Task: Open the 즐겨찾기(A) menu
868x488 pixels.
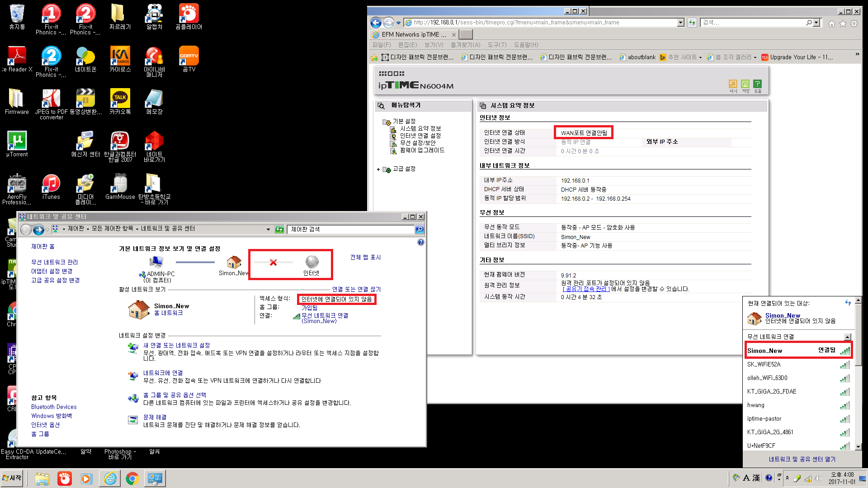Action: pyautogui.click(x=466, y=45)
